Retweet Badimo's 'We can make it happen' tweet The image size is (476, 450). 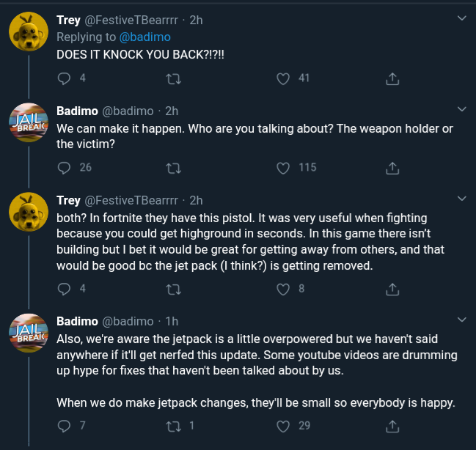point(174,168)
